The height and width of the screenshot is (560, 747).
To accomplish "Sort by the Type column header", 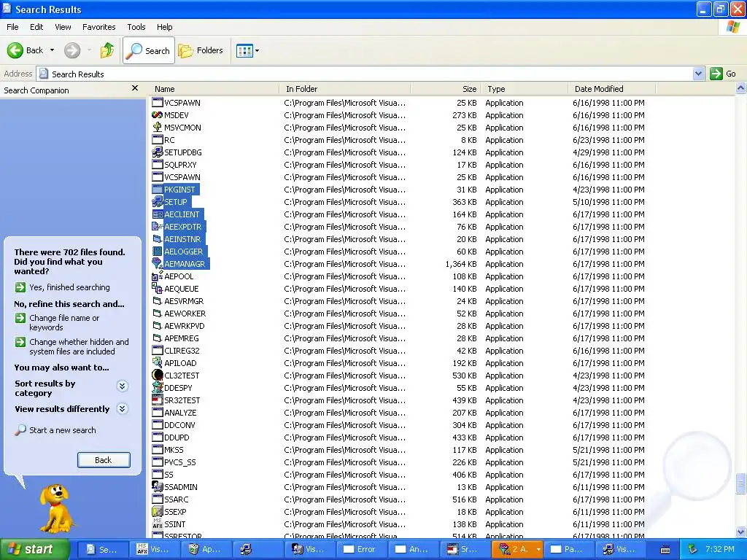I will [x=524, y=88].
